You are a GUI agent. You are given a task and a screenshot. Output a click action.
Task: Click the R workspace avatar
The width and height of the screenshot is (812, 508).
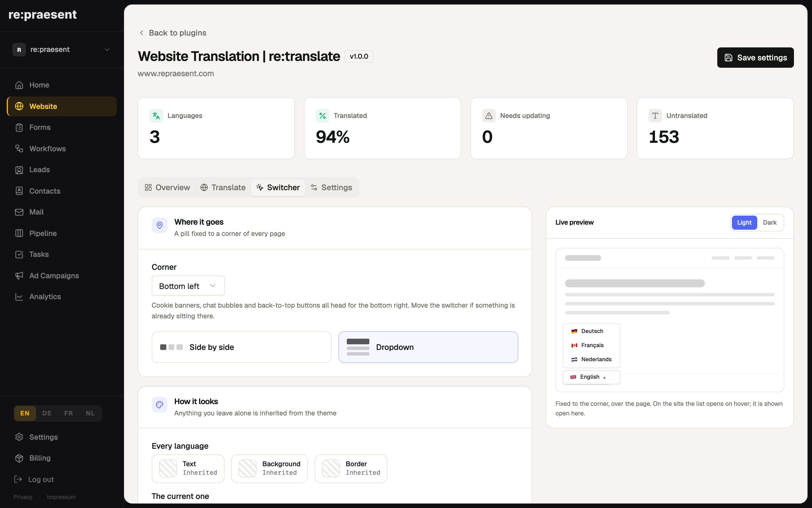coord(19,50)
